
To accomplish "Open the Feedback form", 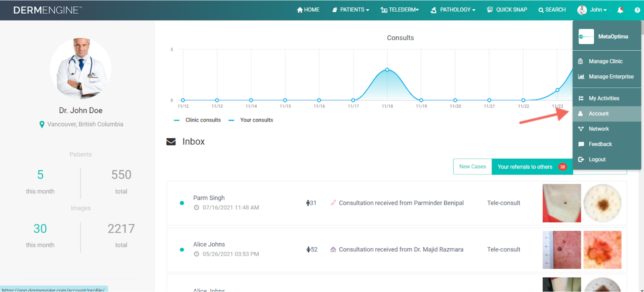I will click(x=607, y=144).
